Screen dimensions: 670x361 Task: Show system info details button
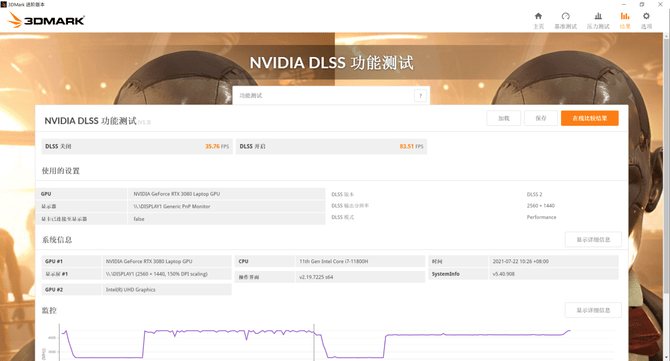(x=593, y=240)
